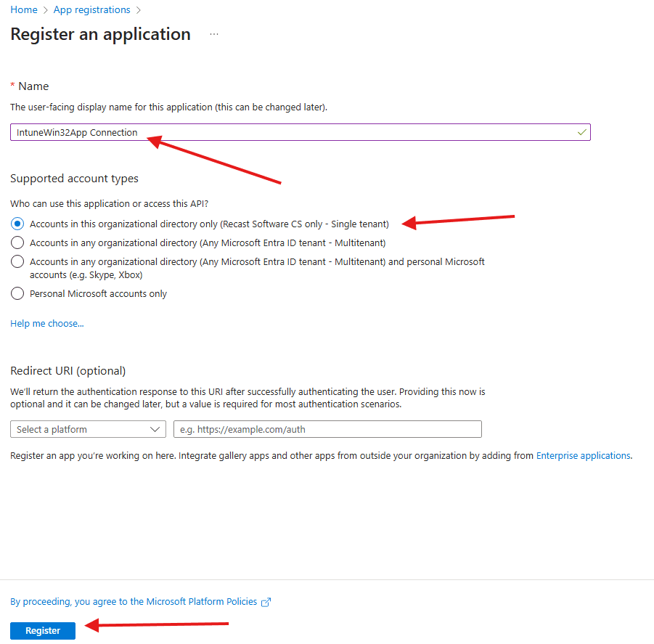Open the Microsoft Platform Policies link

pos(134,602)
